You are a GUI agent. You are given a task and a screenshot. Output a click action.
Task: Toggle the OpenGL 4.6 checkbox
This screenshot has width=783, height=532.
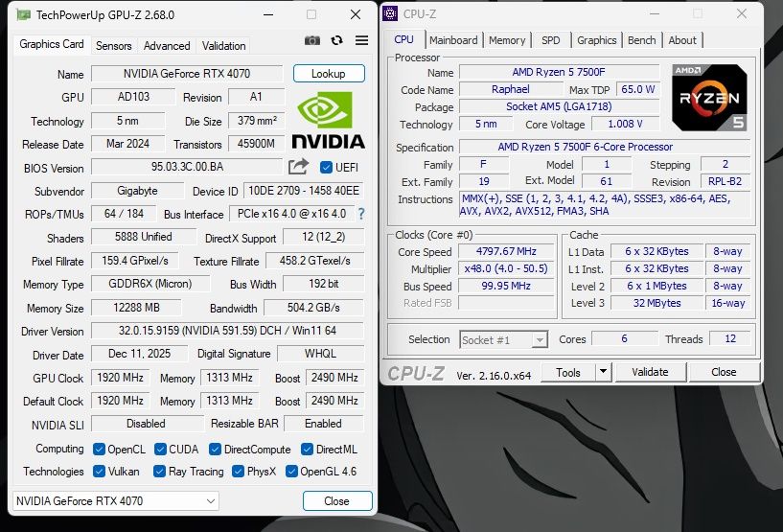291,471
